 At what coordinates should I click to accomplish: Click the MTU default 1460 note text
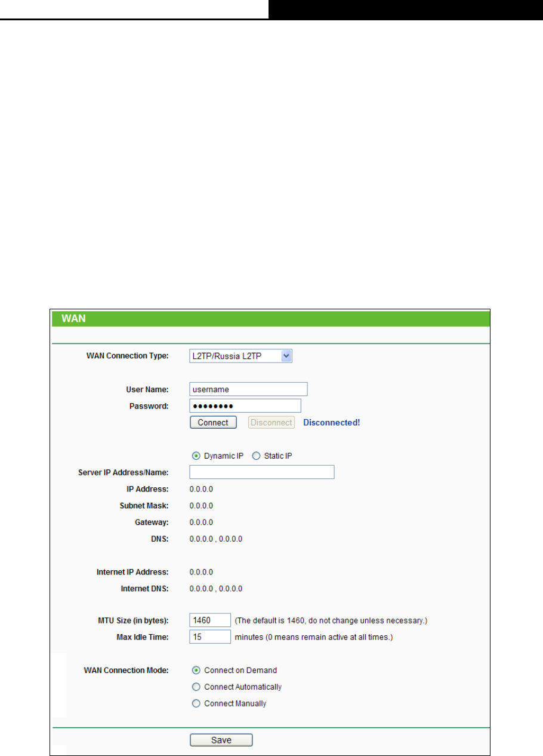[331, 620]
